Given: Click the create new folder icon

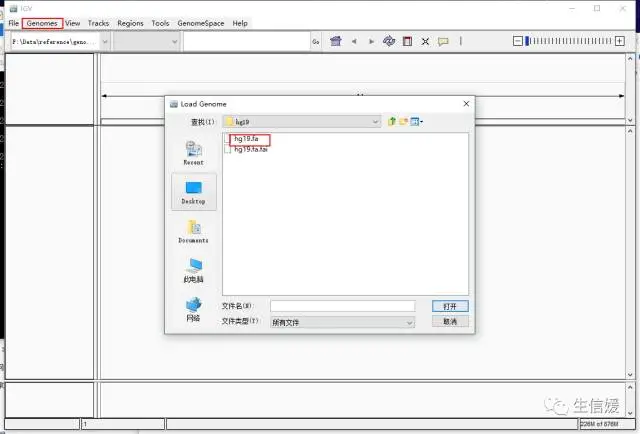Looking at the screenshot, I should point(404,121).
